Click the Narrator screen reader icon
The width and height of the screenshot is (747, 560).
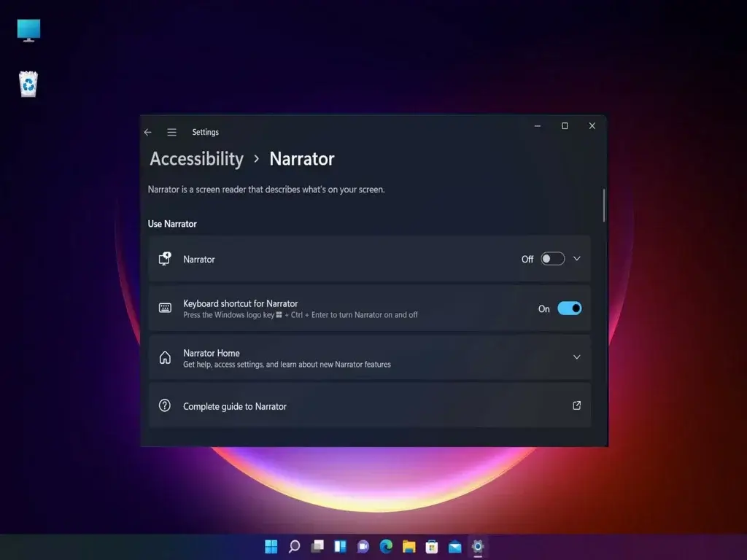coord(165,259)
